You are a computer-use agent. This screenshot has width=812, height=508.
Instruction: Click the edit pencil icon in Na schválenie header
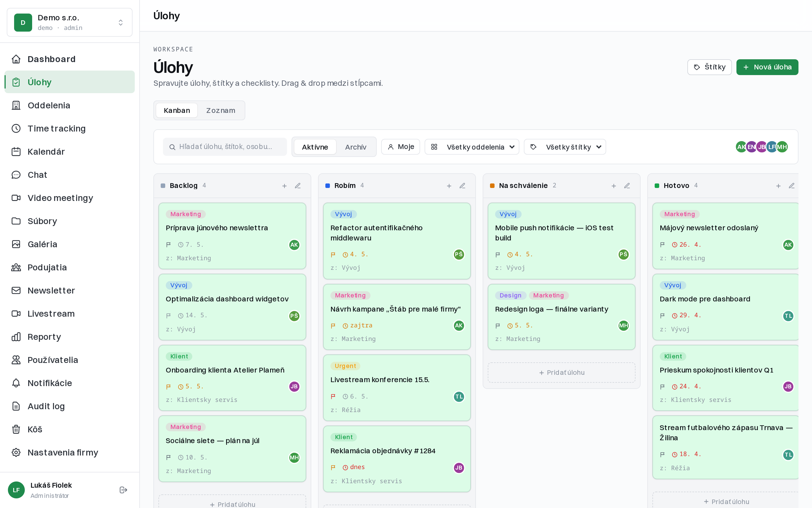click(x=627, y=186)
